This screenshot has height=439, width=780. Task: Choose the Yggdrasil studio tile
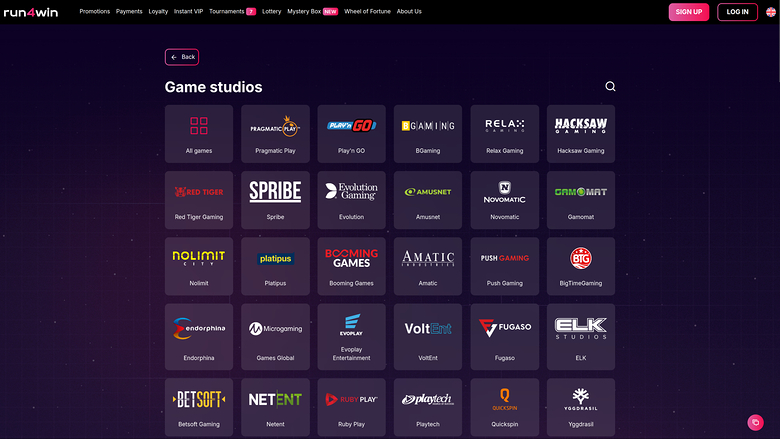point(581,407)
